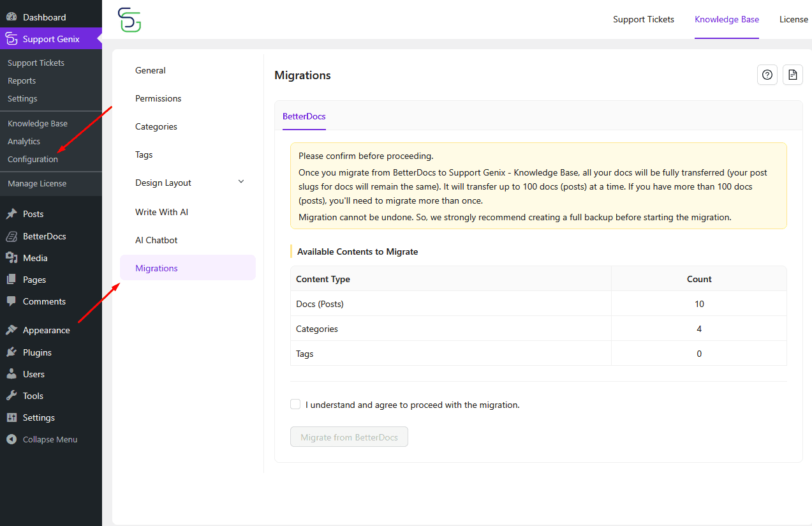Open the License top tab
The height and width of the screenshot is (526, 812).
(794, 19)
